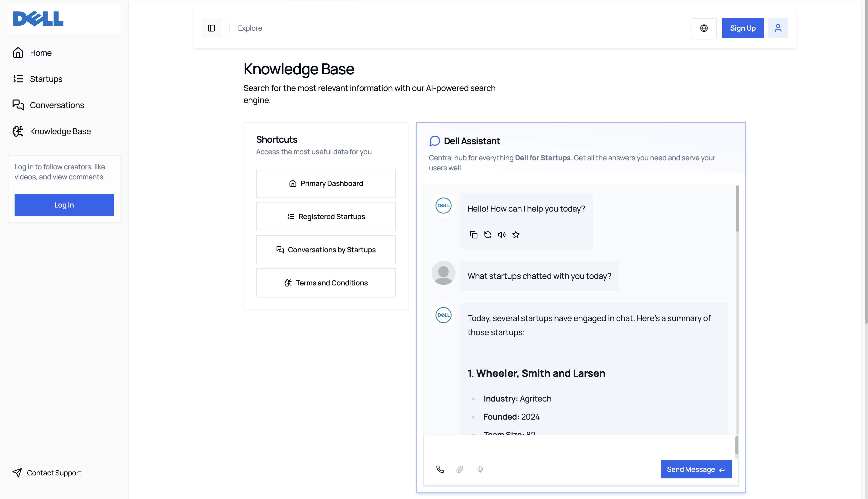The image size is (868, 499).
Task: Copy the greeting message
Action: tap(473, 235)
